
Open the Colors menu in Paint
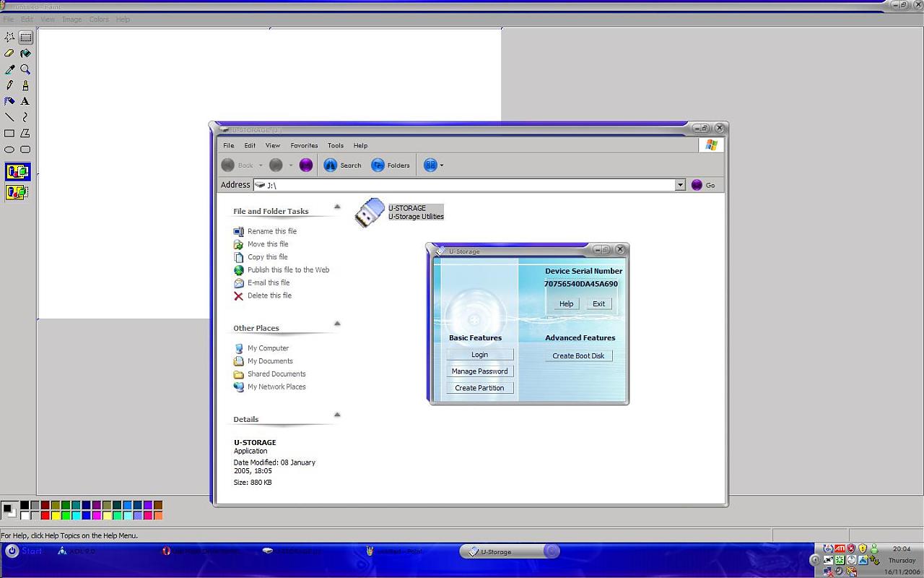(99, 20)
